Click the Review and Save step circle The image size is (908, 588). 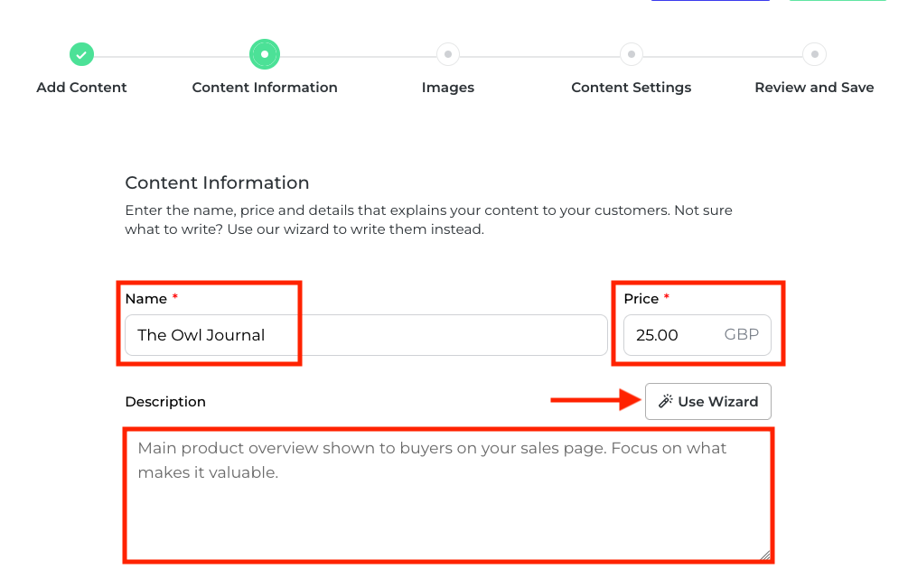click(x=814, y=55)
